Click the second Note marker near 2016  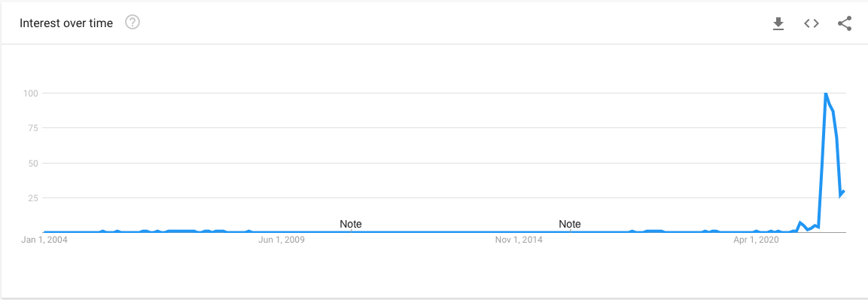(570, 224)
